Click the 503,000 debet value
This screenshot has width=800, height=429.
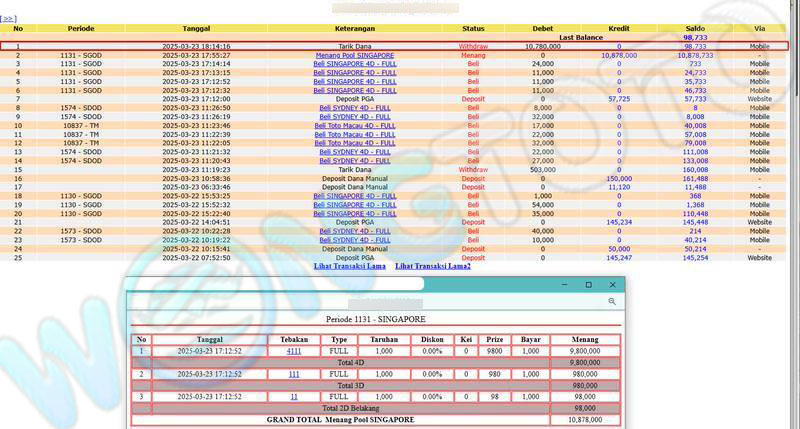pos(542,169)
